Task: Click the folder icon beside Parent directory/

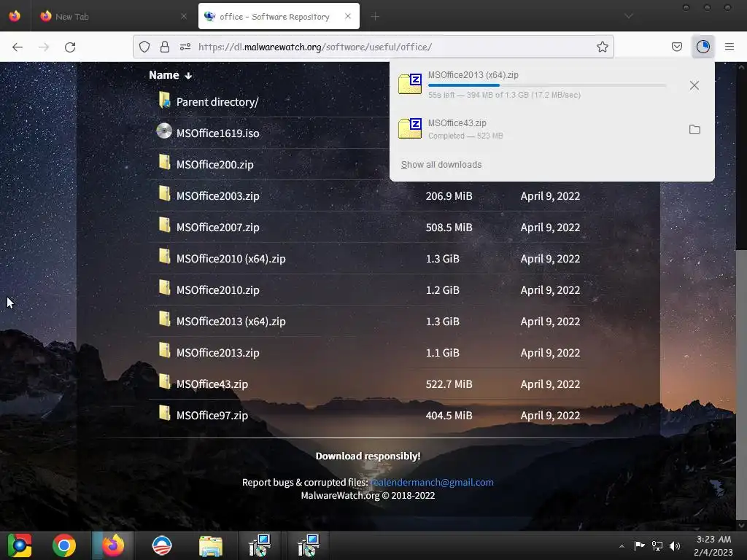Action: click(x=164, y=99)
